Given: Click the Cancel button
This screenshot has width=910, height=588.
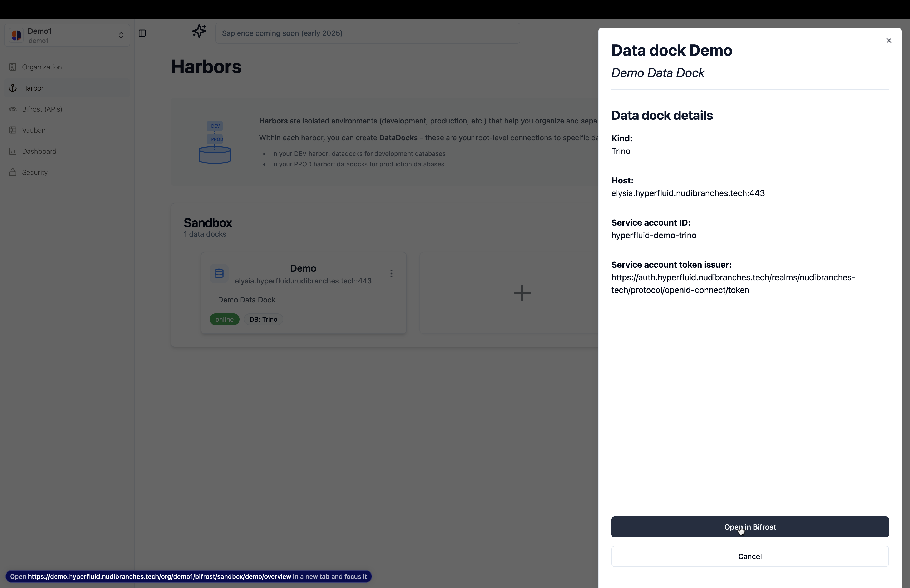Looking at the screenshot, I should point(750,556).
